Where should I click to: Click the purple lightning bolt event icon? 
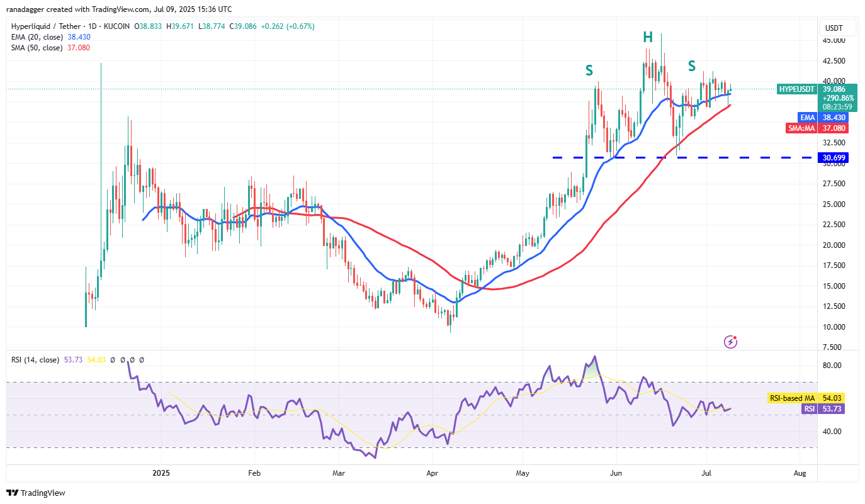pos(730,342)
